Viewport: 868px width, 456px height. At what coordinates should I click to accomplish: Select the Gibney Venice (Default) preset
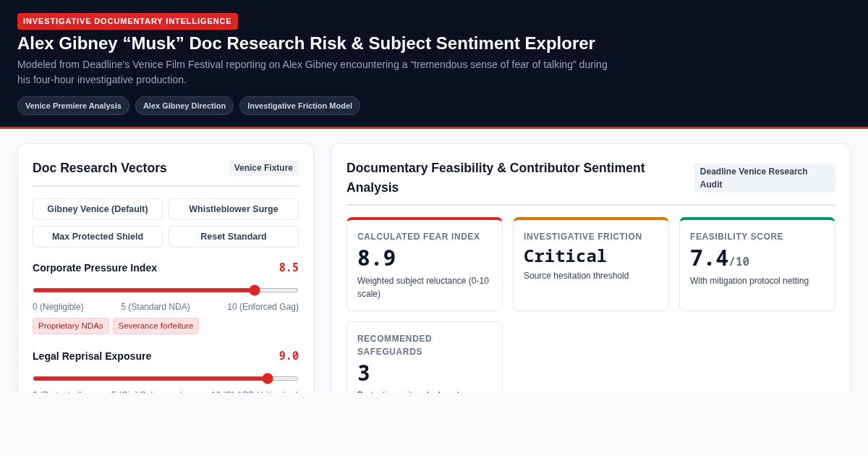pyautogui.click(x=98, y=209)
